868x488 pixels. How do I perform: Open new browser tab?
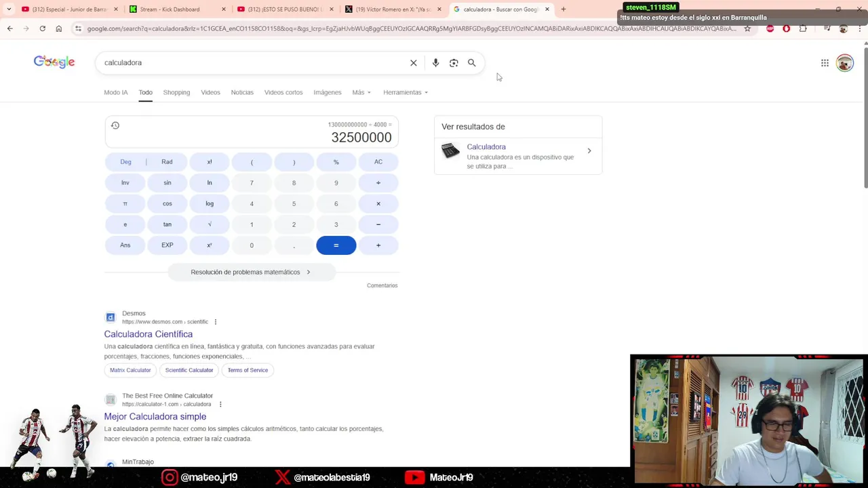point(563,9)
